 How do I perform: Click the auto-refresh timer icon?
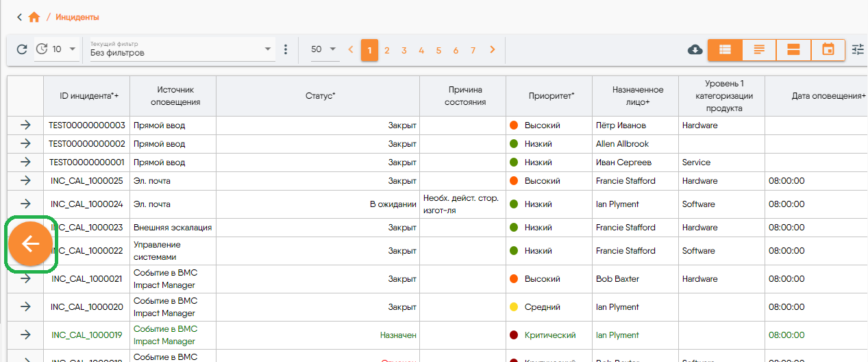pyautogui.click(x=42, y=49)
